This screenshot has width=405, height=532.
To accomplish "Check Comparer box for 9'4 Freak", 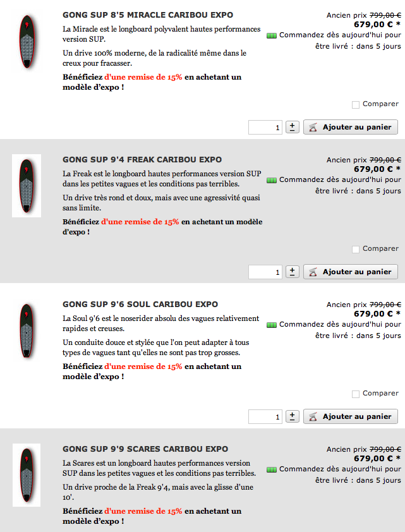I will click(x=356, y=250).
